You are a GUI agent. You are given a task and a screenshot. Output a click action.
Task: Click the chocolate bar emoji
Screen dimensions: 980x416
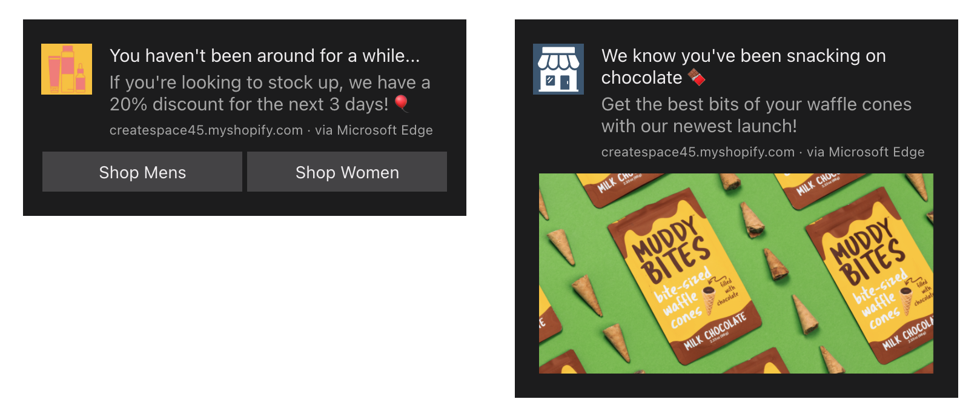pos(697,78)
